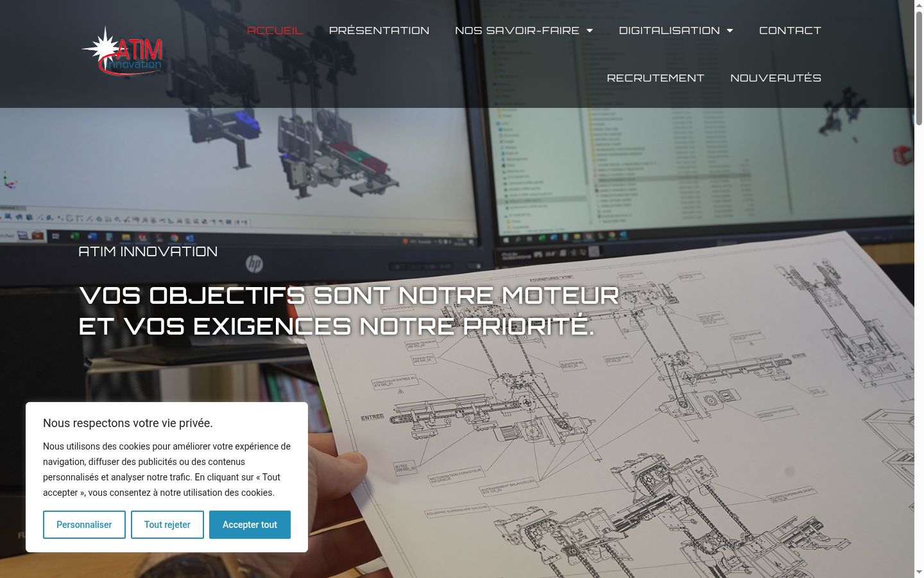Viewport: 924px width, 578px height.
Task: Click the ATIM Innovation logo
Action: pyautogui.click(x=122, y=51)
